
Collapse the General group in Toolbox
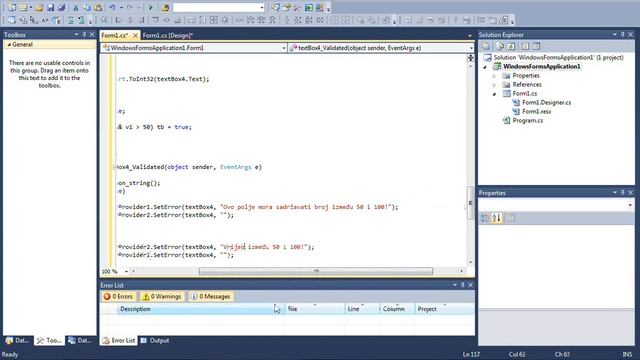pos(9,44)
